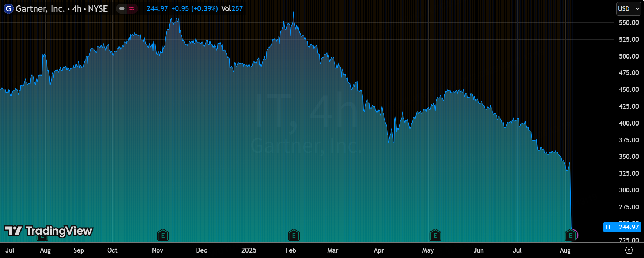Click the 375.00 price axis label
This screenshot has height=258, width=644.
pos(629,140)
